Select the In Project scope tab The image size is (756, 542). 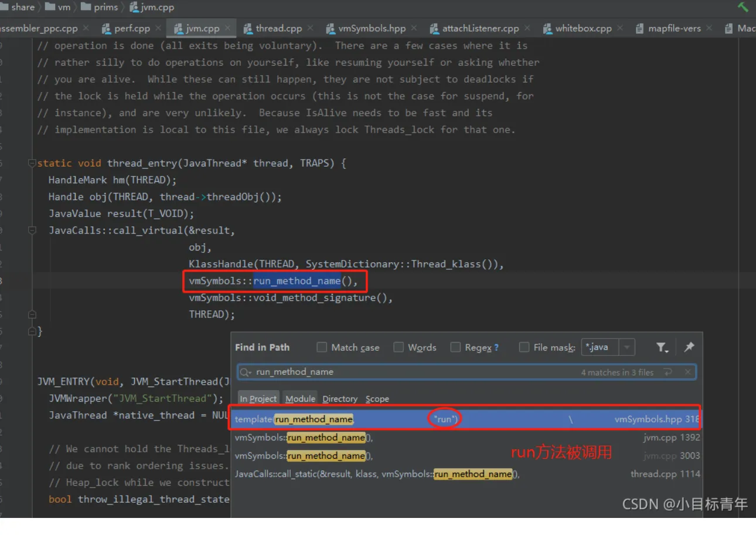258,399
